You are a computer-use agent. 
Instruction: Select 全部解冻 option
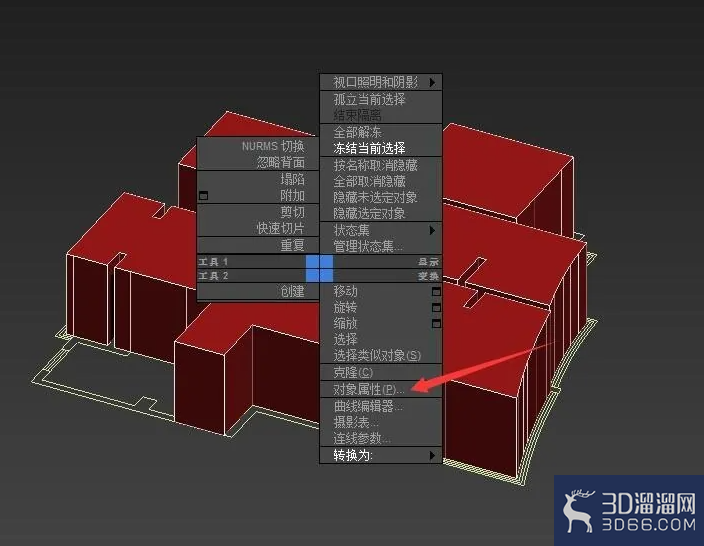point(381,132)
